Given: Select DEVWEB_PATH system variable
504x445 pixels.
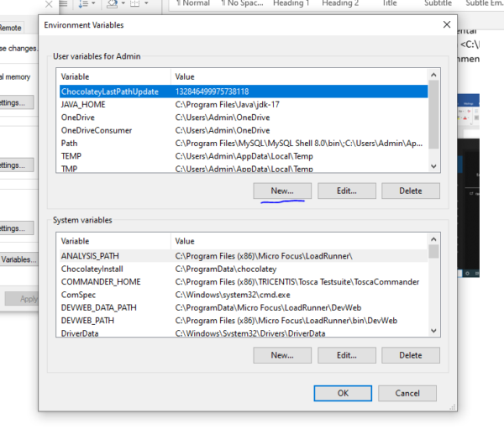Looking at the screenshot, I should click(244, 321).
